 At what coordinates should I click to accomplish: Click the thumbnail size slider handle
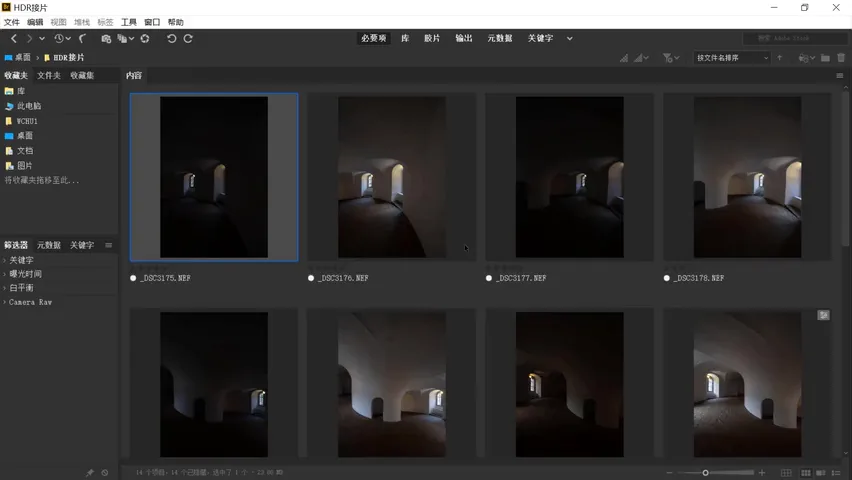(x=705, y=473)
